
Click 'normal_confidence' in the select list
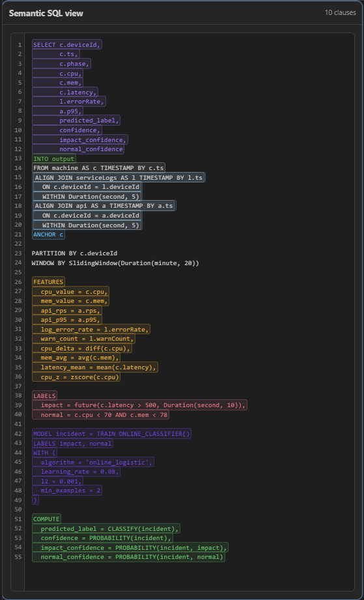[78, 149]
